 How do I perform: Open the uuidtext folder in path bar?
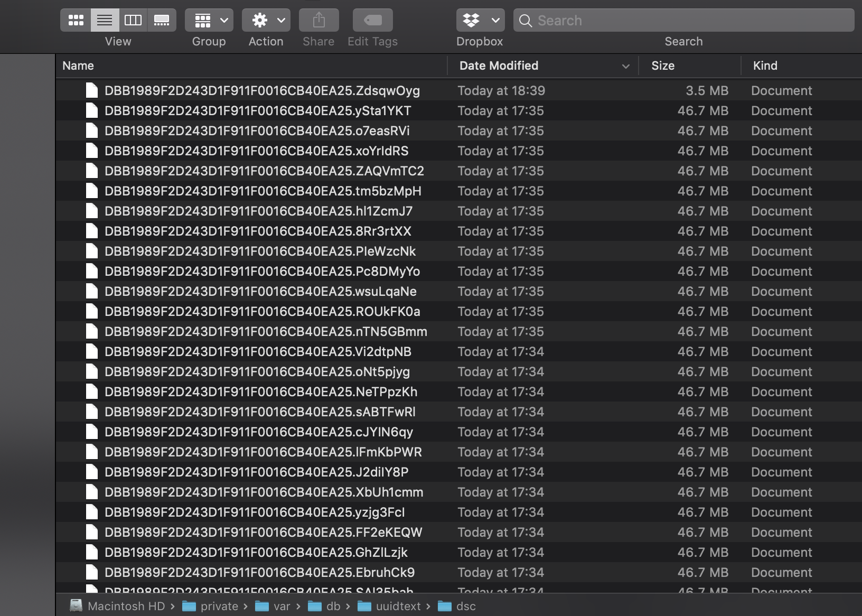(x=398, y=606)
